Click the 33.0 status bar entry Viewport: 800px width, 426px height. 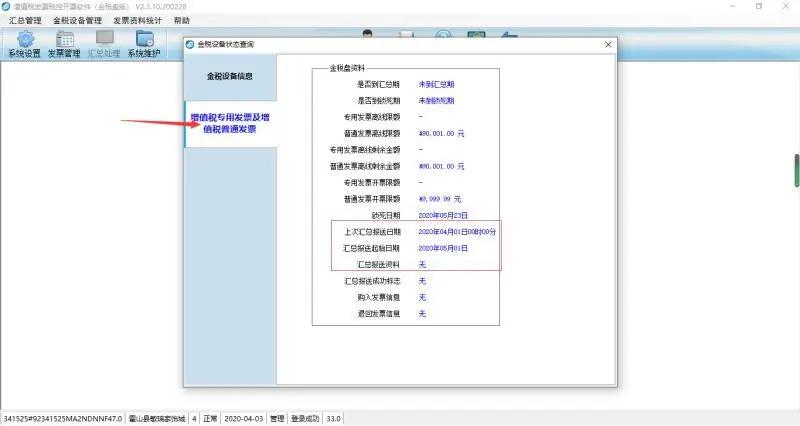click(x=333, y=418)
